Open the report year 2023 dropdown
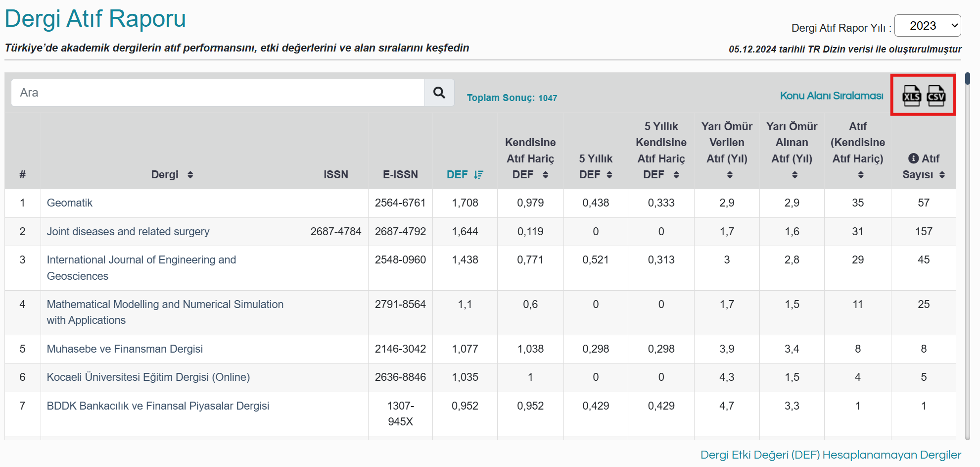980x467 pixels. 927,26
